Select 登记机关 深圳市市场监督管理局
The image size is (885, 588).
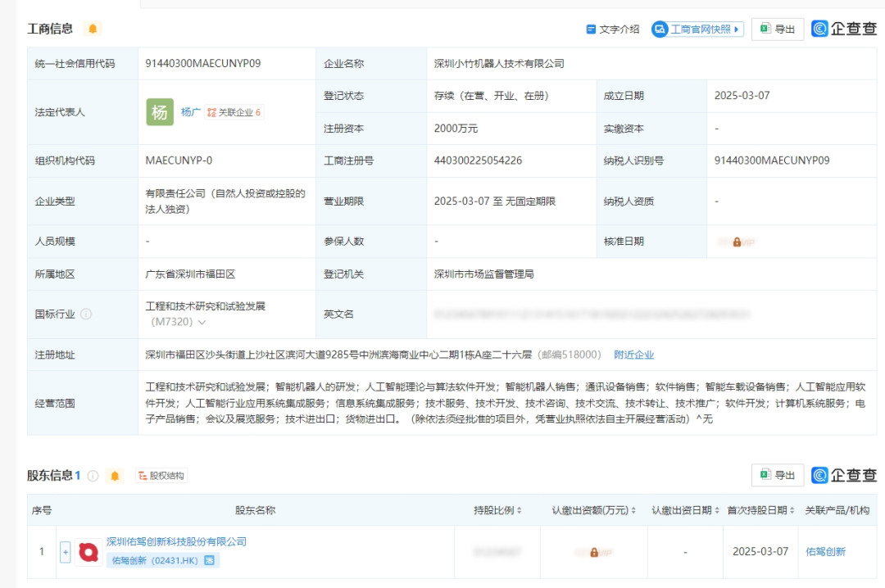click(x=483, y=274)
